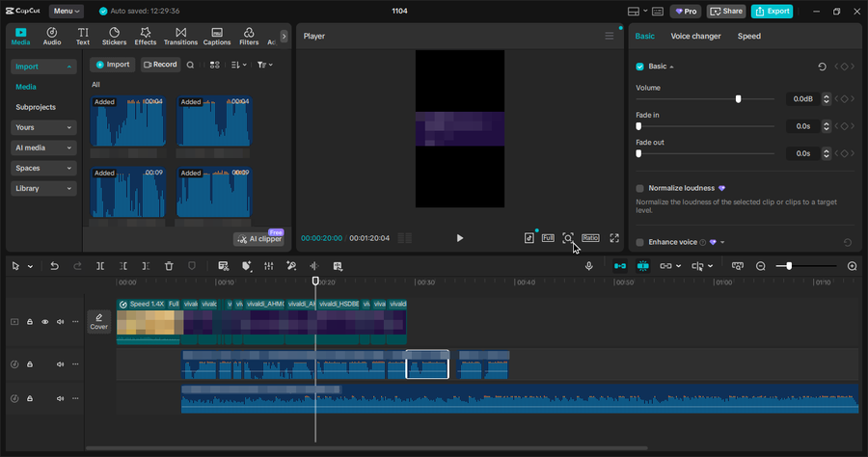868x457 pixels.
Task: Reset Basic audio settings icon
Action: click(822, 67)
